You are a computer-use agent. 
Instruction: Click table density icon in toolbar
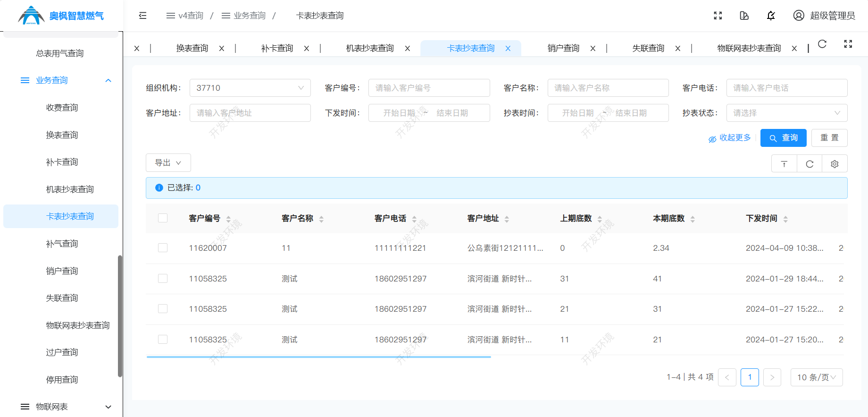784,164
